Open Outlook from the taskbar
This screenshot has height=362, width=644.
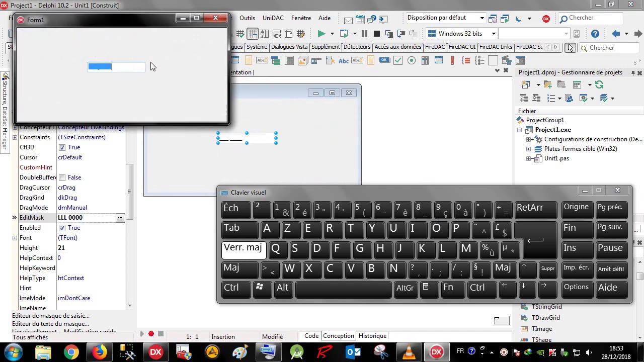click(x=353, y=352)
